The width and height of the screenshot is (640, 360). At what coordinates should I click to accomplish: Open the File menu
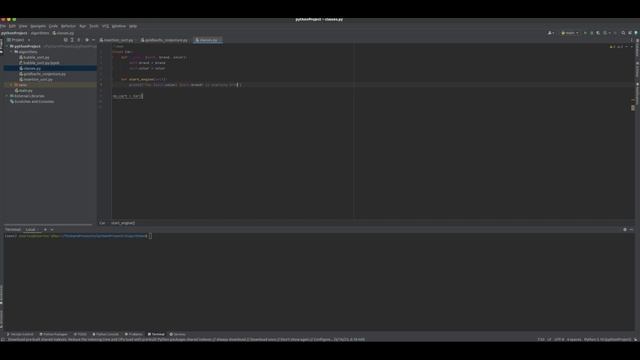tap(3, 26)
